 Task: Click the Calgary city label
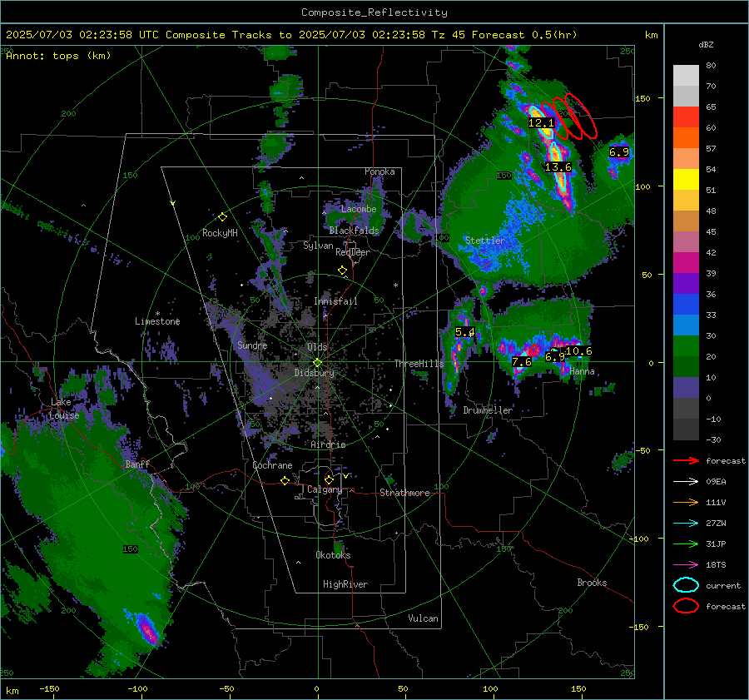325,489
